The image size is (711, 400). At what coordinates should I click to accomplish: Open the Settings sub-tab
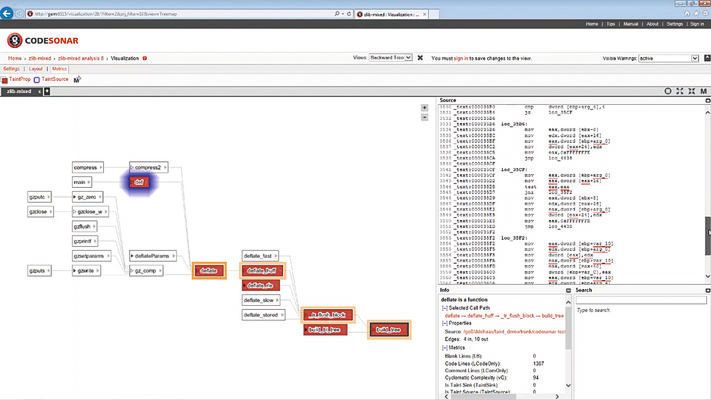[11, 69]
